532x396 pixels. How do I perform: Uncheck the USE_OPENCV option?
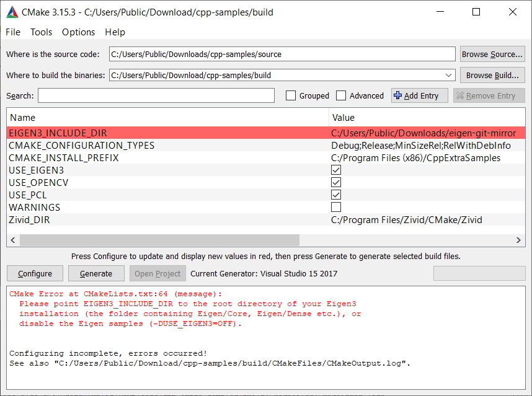click(336, 182)
